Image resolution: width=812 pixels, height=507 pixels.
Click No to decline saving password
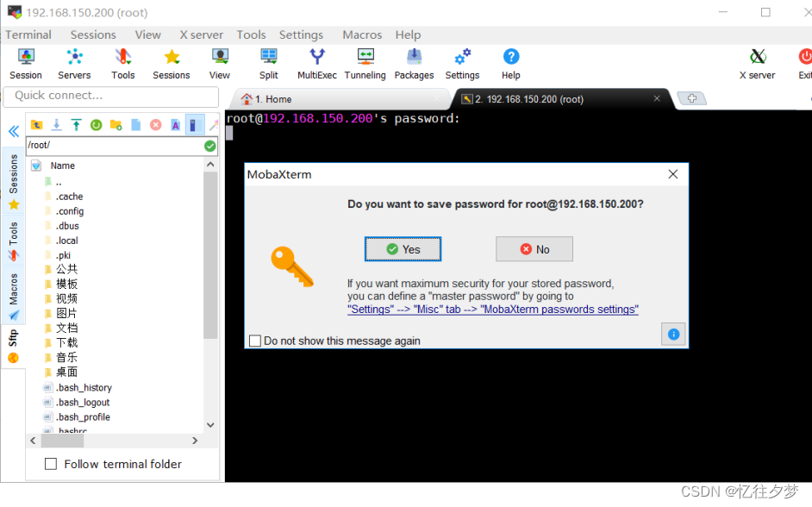[x=534, y=249]
